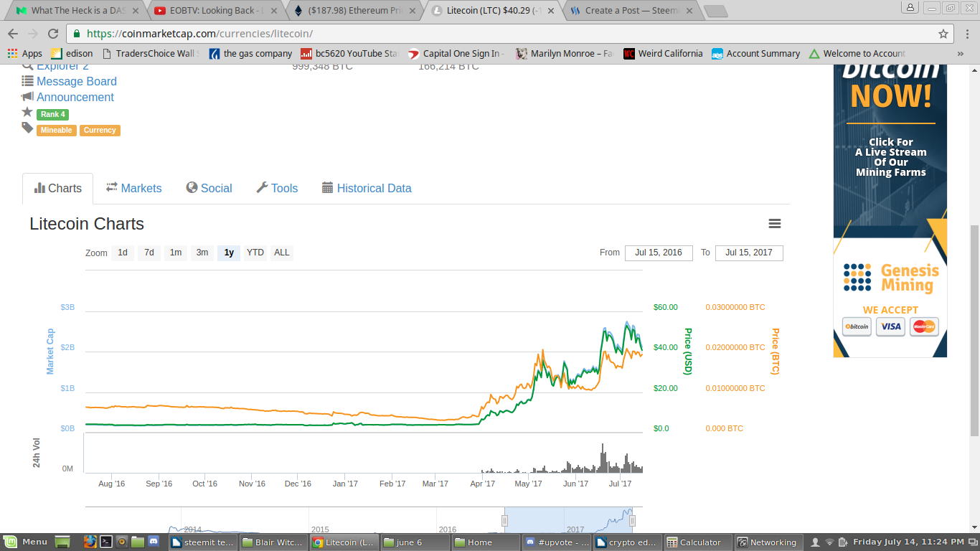Price (BTC) axis series label
This screenshot has height=551, width=980.
coord(775,352)
